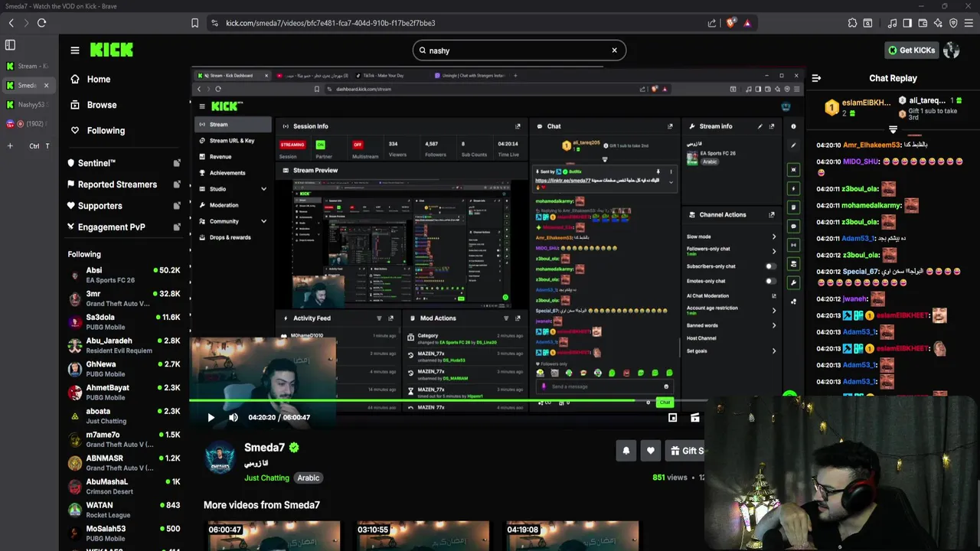Image resolution: width=980 pixels, height=551 pixels.
Task: Enable picture-in-picture on the video player
Action: (x=672, y=418)
